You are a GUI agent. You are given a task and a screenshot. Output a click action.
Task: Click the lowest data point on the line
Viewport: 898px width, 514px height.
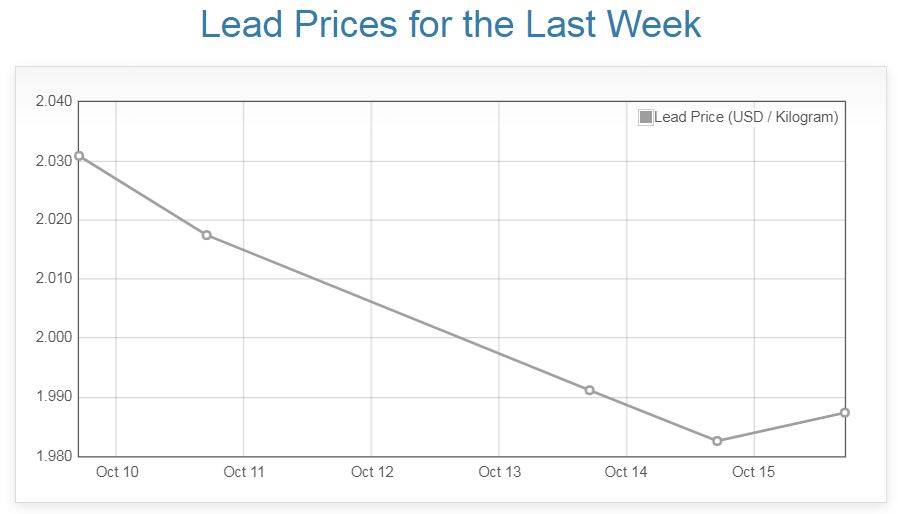717,441
